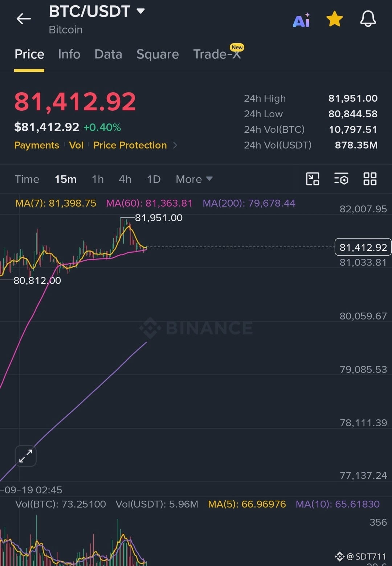Viewport: 392px width, 566px height.
Task: Click the 81,412.92 current price marker
Action: pyautogui.click(x=363, y=247)
